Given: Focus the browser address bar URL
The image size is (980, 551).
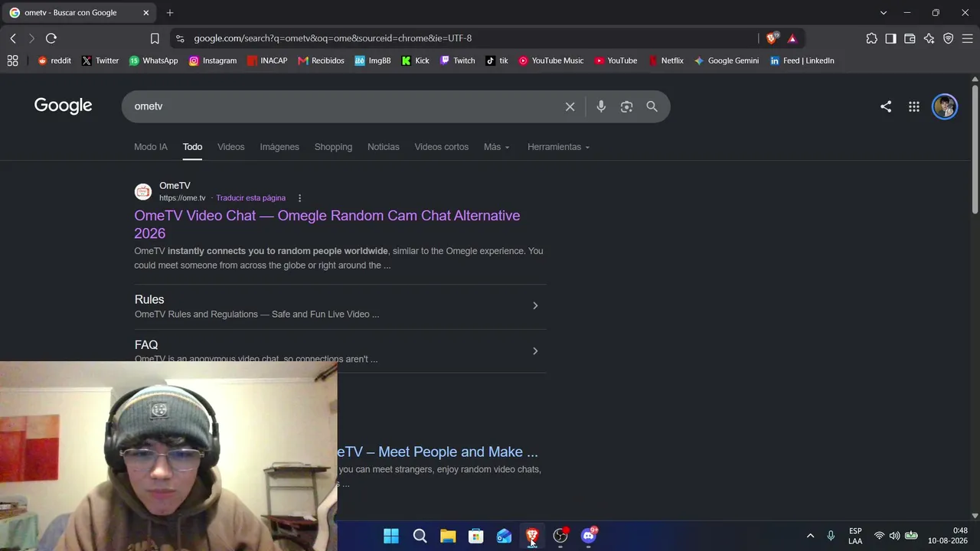Looking at the screenshot, I should 332,38.
